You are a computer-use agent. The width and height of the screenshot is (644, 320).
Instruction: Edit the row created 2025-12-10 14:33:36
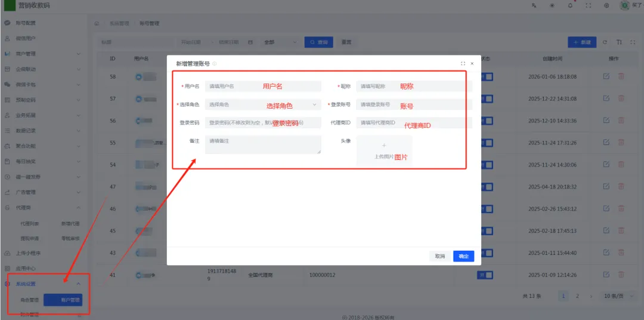pos(606,120)
